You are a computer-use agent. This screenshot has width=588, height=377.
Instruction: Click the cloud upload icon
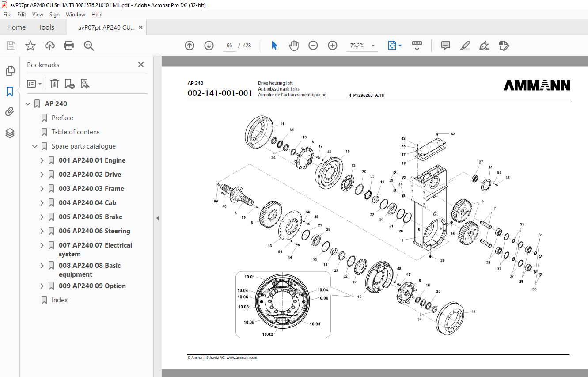coord(50,46)
